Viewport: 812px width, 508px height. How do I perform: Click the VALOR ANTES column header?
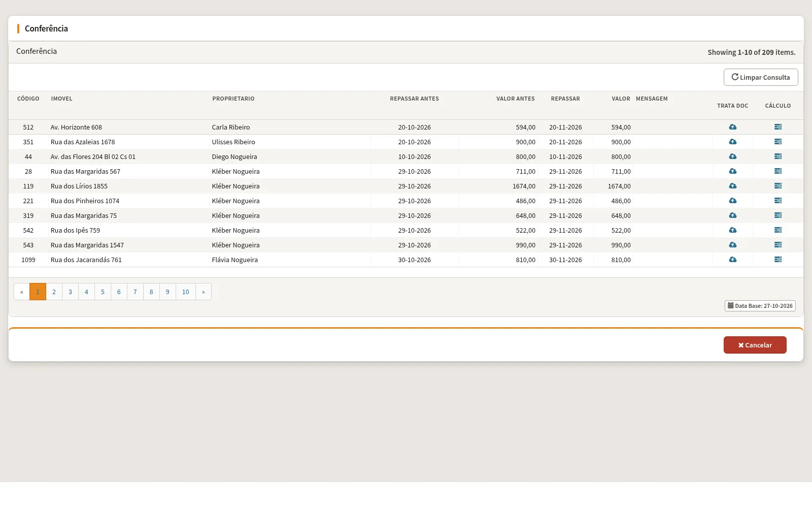click(516, 99)
